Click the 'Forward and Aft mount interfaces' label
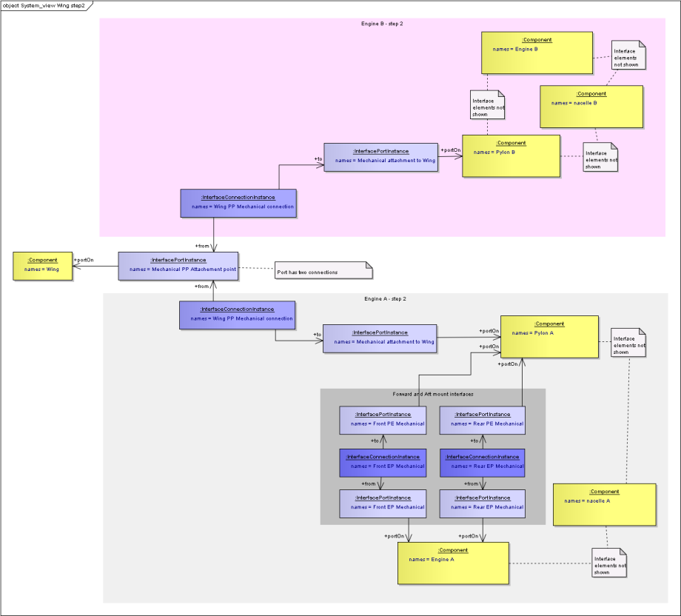The width and height of the screenshot is (681, 616). point(433,394)
